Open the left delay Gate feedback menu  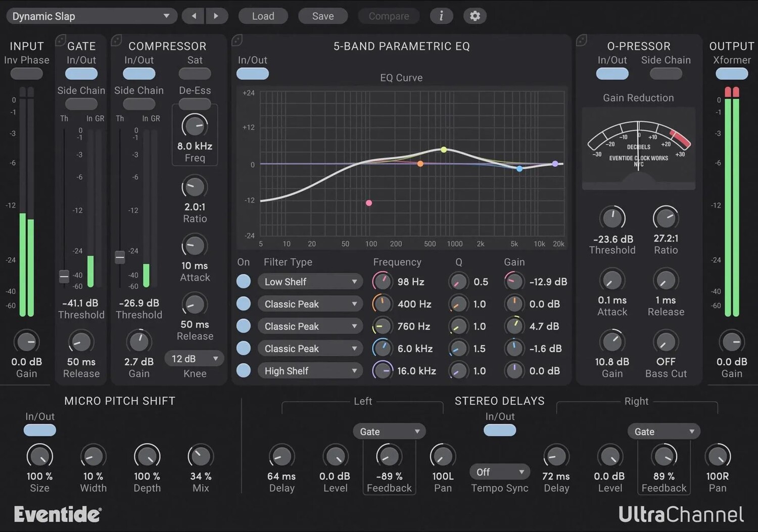click(x=389, y=431)
